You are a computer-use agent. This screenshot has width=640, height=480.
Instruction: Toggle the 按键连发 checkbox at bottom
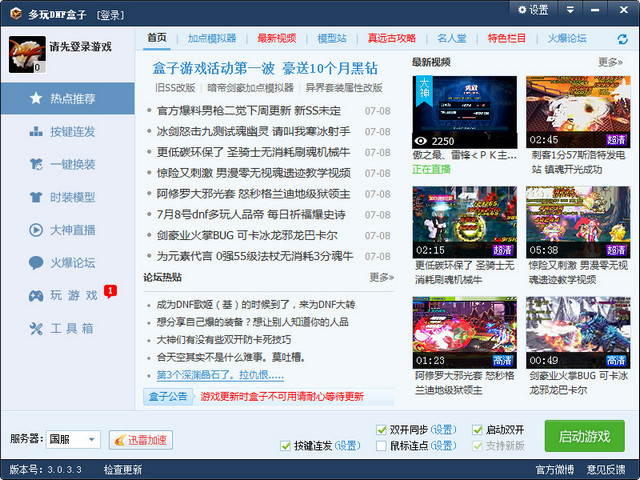(x=286, y=445)
